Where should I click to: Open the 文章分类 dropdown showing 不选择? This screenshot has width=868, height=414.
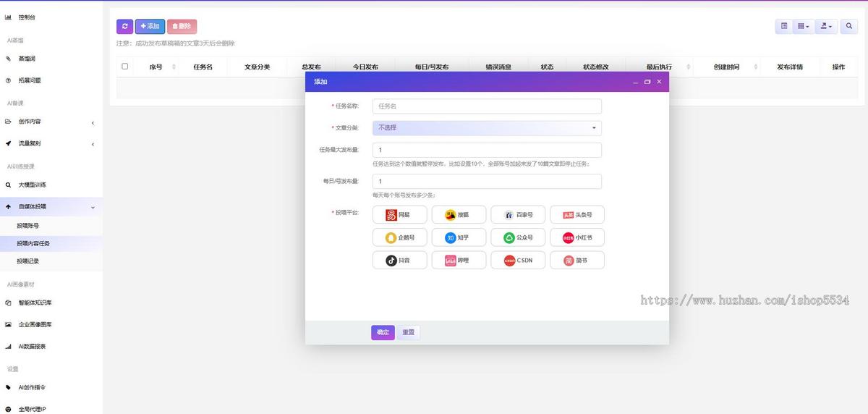click(x=487, y=127)
